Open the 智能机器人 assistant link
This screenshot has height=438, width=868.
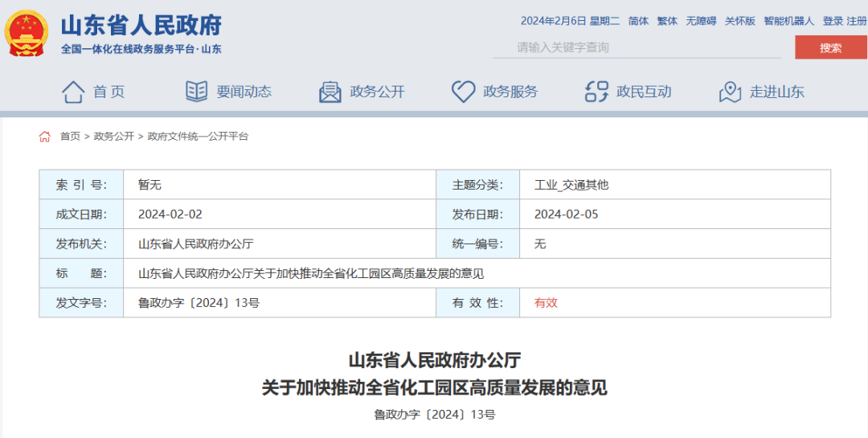[x=789, y=21]
